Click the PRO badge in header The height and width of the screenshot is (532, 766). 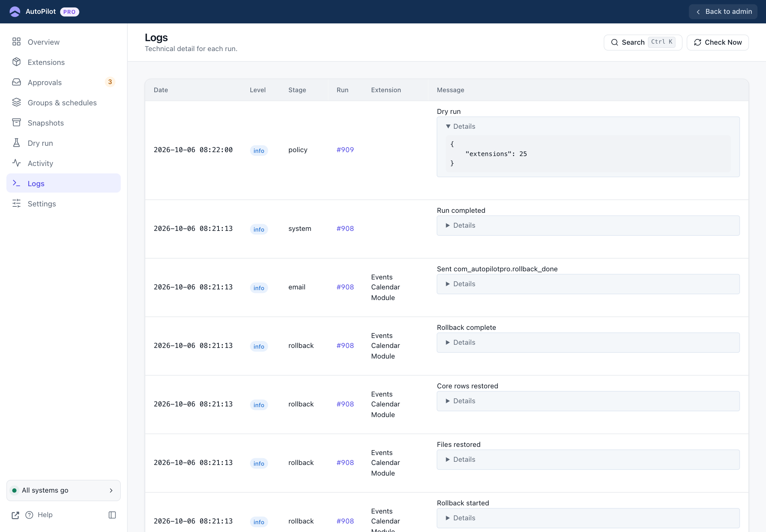[x=70, y=12]
